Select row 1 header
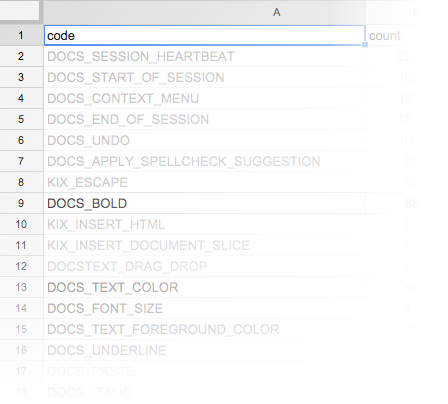The height and width of the screenshot is (404, 448). tap(21, 35)
